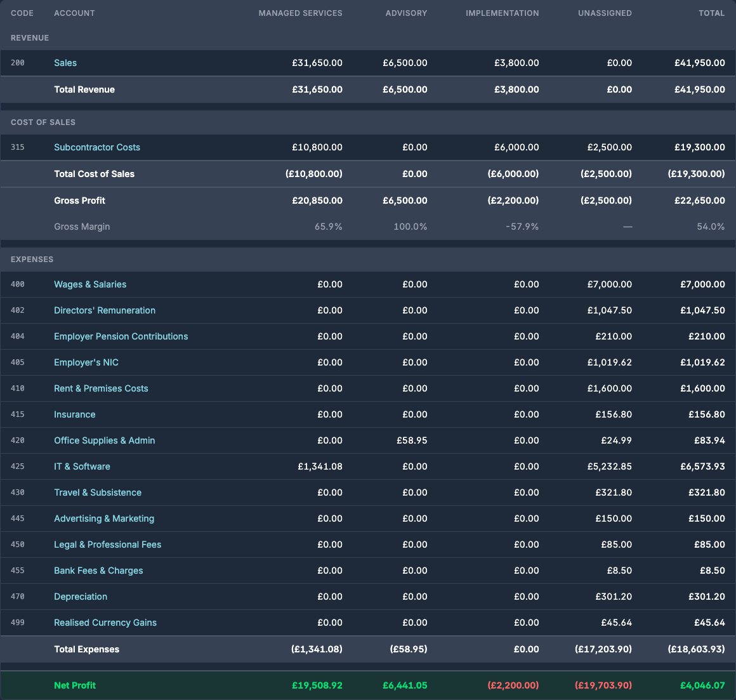This screenshot has height=700, width=736.
Task: Select Subcontractor Costs total £19,300.00
Action: (x=700, y=147)
